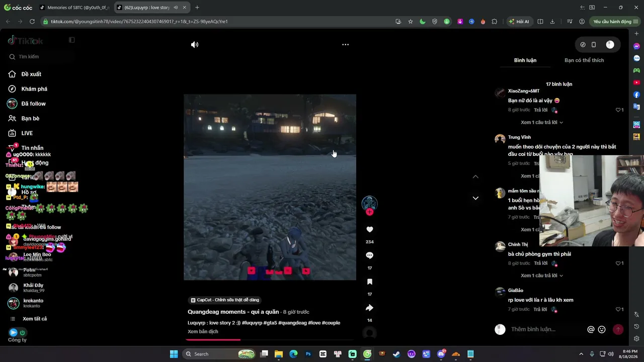644x362 pixels.
Task: Open the CapCut editing promo link
Action: pos(225,300)
